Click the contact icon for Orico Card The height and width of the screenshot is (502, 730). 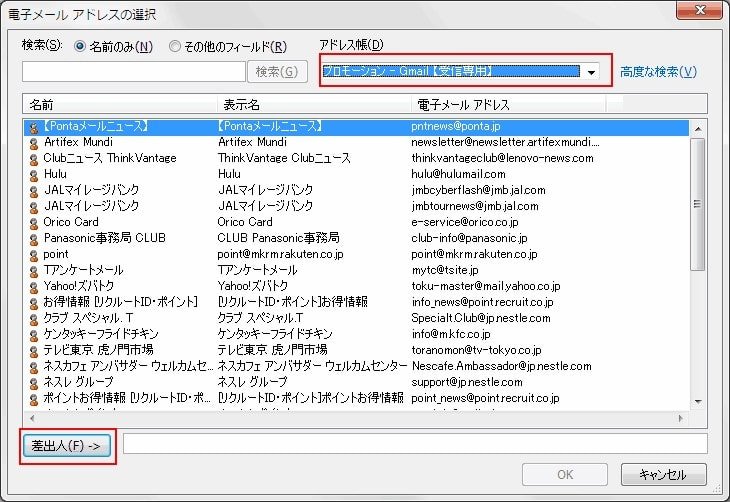(x=34, y=224)
